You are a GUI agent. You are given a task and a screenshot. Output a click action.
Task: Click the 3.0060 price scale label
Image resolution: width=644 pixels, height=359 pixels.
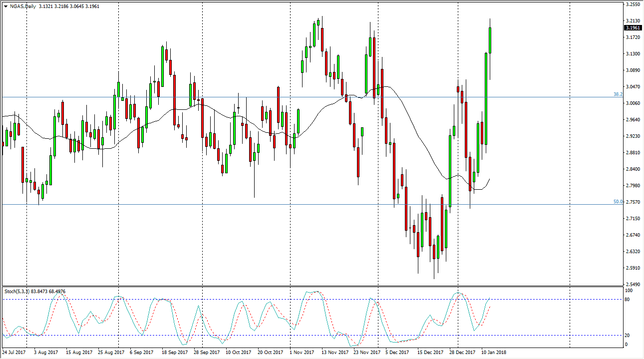[x=633, y=103]
